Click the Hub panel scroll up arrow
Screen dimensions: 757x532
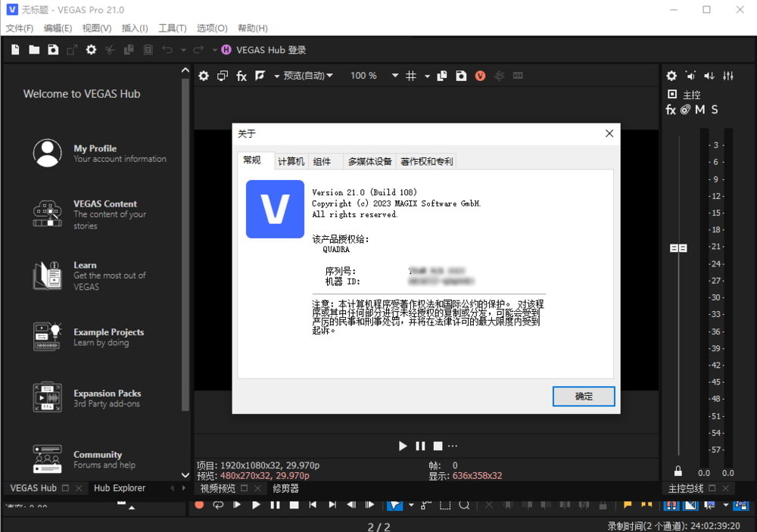pos(185,70)
